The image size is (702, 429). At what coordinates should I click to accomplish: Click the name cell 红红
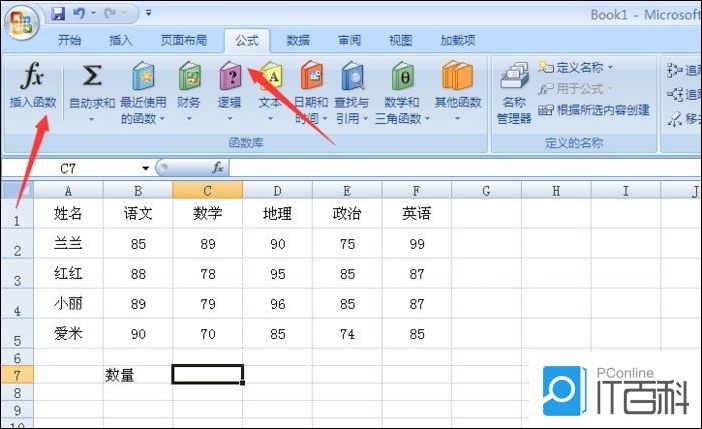click(x=68, y=274)
